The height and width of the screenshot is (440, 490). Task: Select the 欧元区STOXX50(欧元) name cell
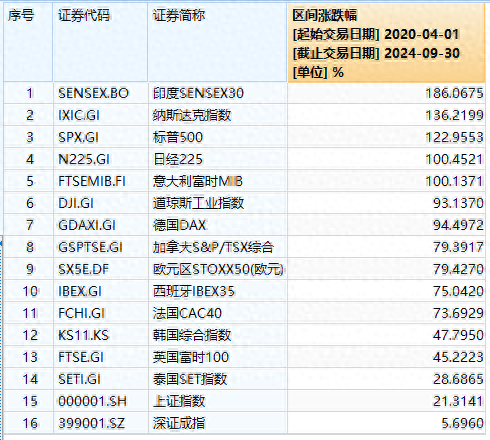click(x=217, y=269)
